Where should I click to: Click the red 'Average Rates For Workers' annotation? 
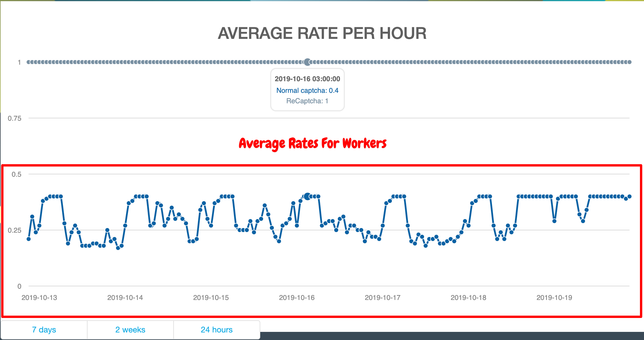tap(312, 143)
